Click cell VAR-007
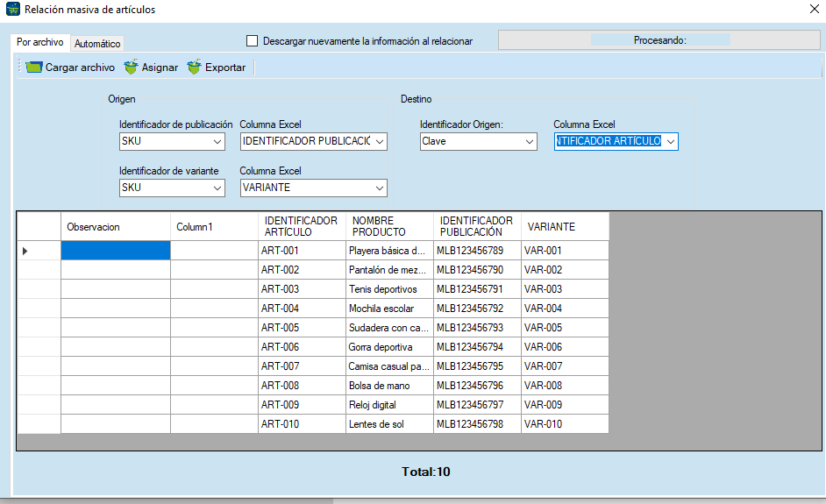This screenshot has width=826, height=504. pos(566,366)
